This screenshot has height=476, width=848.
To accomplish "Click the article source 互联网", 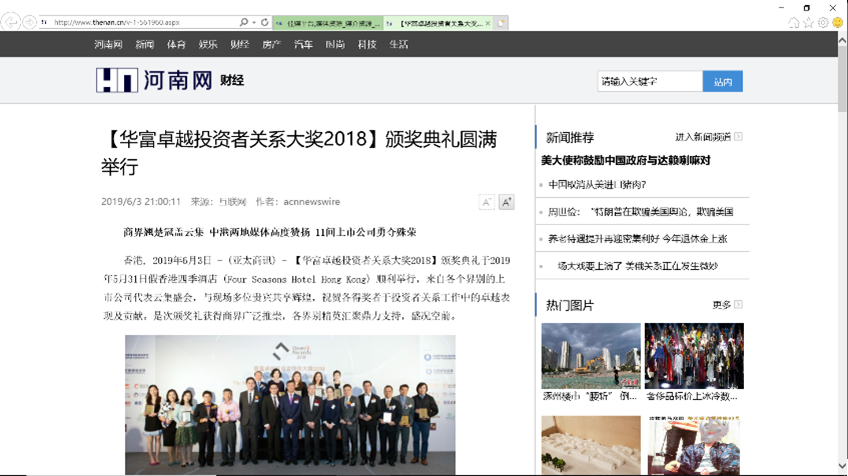I will [x=233, y=202].
